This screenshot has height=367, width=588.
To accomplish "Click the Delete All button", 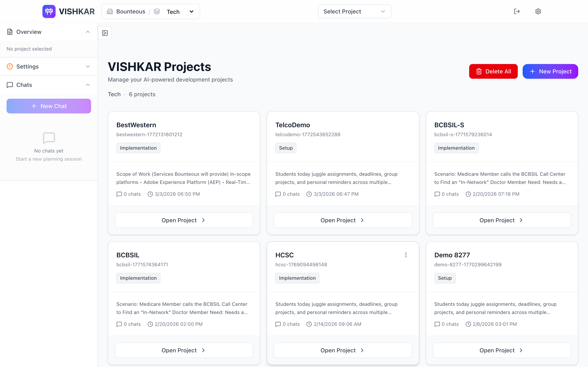I will [x=493, y=71].
